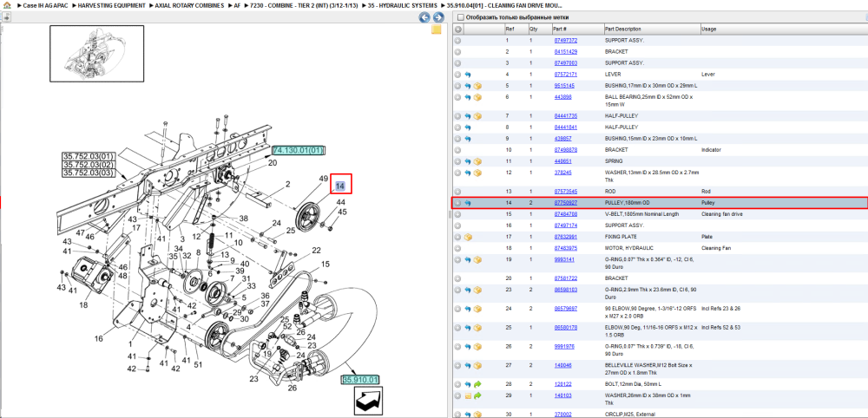Click the green arrow icon in BOLT row

tap(477, 384)
